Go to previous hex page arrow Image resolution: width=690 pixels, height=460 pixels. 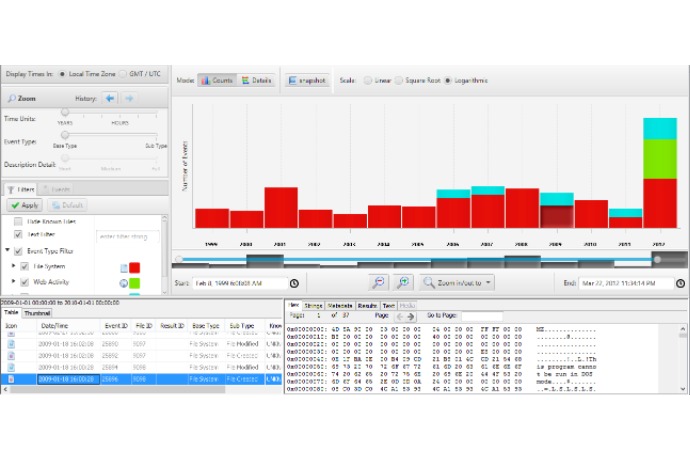[400, 316]
